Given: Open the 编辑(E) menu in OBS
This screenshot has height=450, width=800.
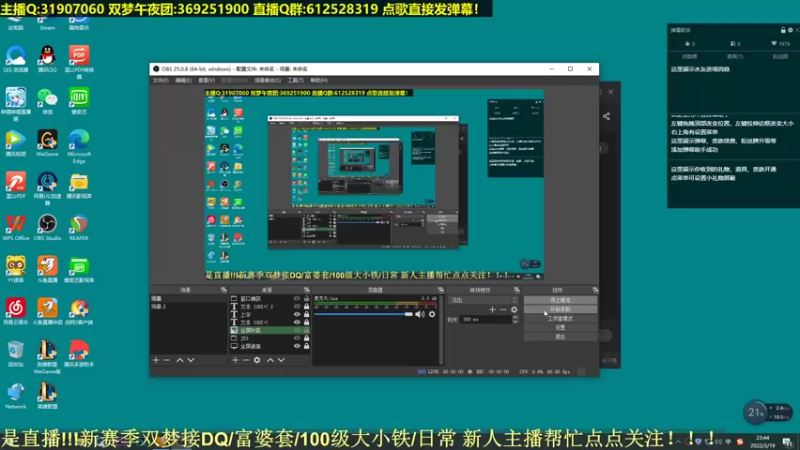Looking at the screenshot, I should 184,81.
